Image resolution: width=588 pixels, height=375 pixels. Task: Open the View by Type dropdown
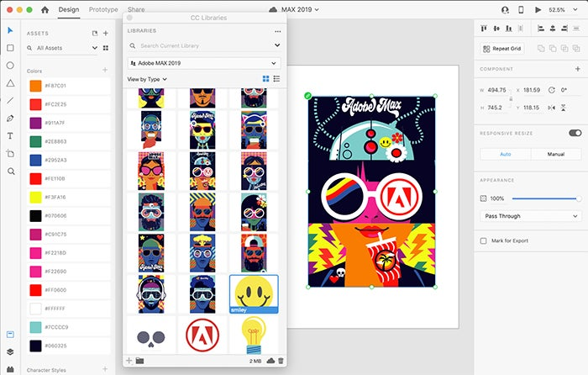(x=147, y=79)
